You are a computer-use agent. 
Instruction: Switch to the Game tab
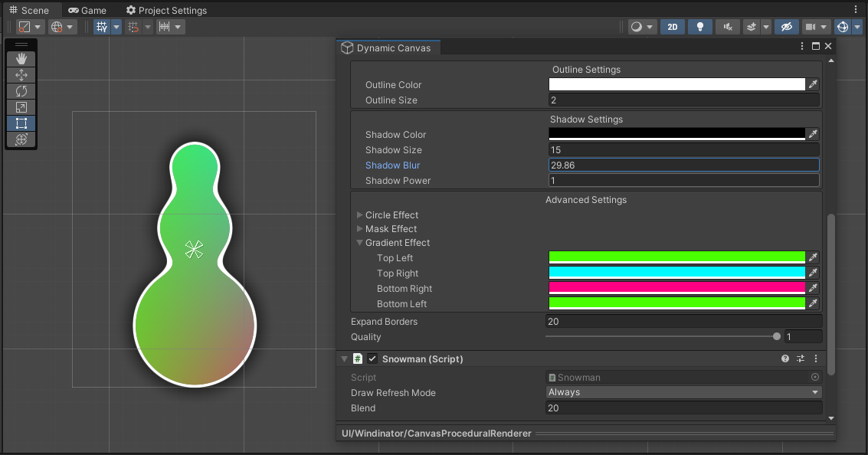(x=87, y=10)
